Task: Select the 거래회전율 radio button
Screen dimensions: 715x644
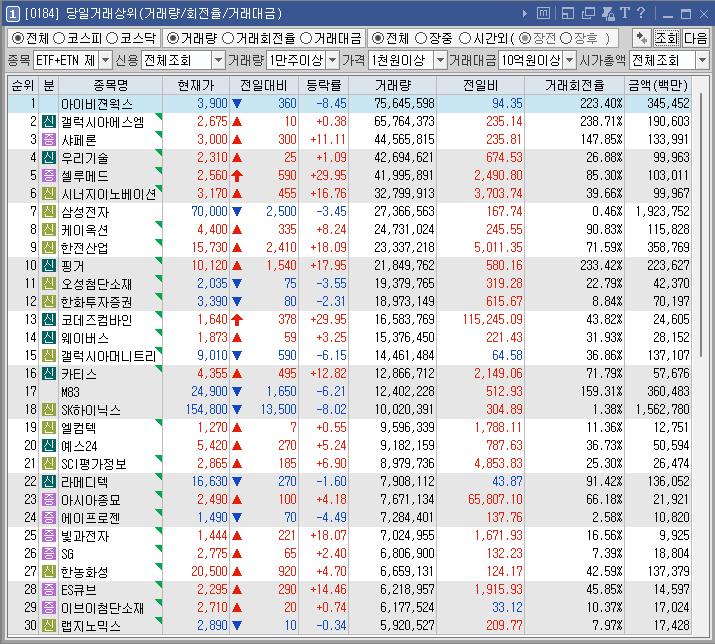Action: tap(228, 38)
